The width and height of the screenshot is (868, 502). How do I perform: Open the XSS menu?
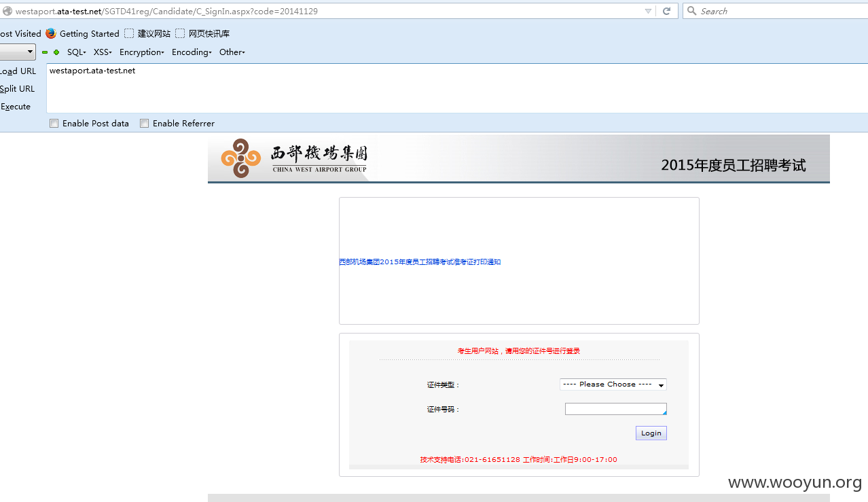(103, 52)
